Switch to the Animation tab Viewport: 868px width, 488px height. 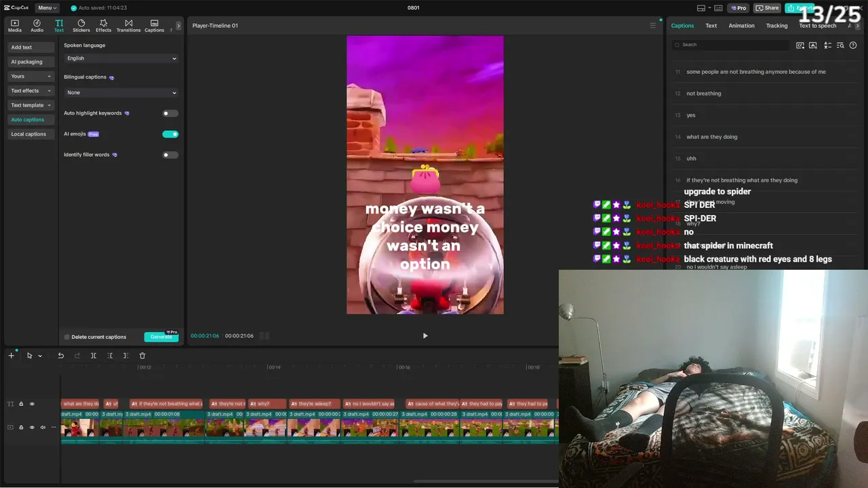click(741, 26)
